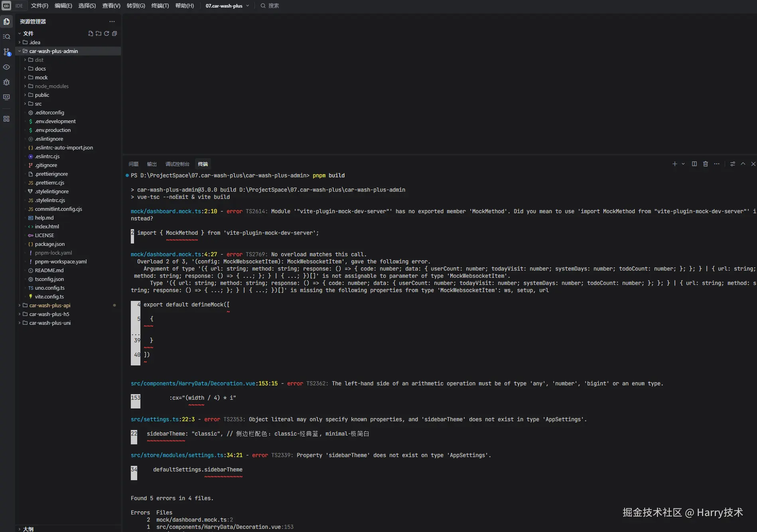Select the 终端 panel tab
Image resolution: width=757 pixels, height=532 pixels.
pos(203,164)
